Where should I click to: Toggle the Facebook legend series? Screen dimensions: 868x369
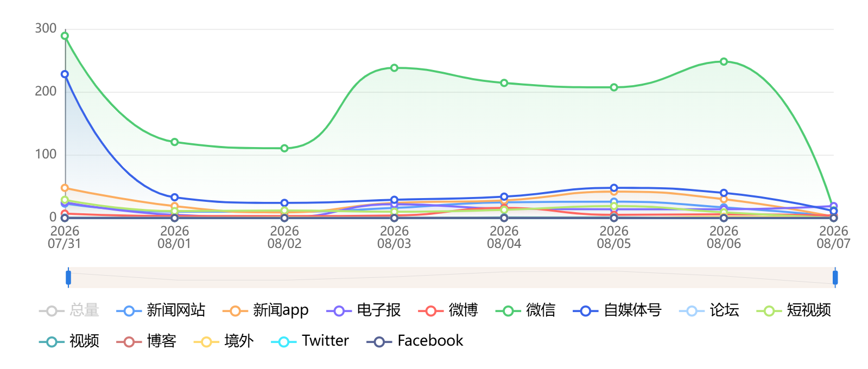[x=415, y=341]
